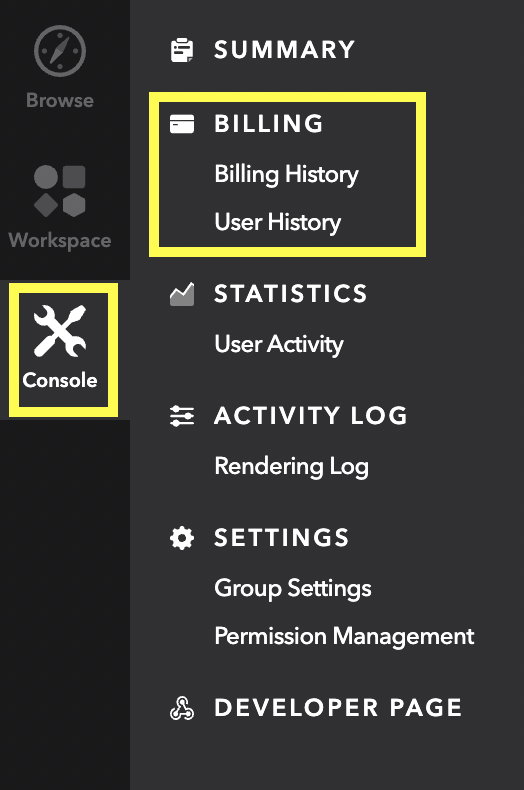Image resolution: width=524 pixels, height=790 pixels.
Task: Open the Browse compass icon
Action: (60, 51)
